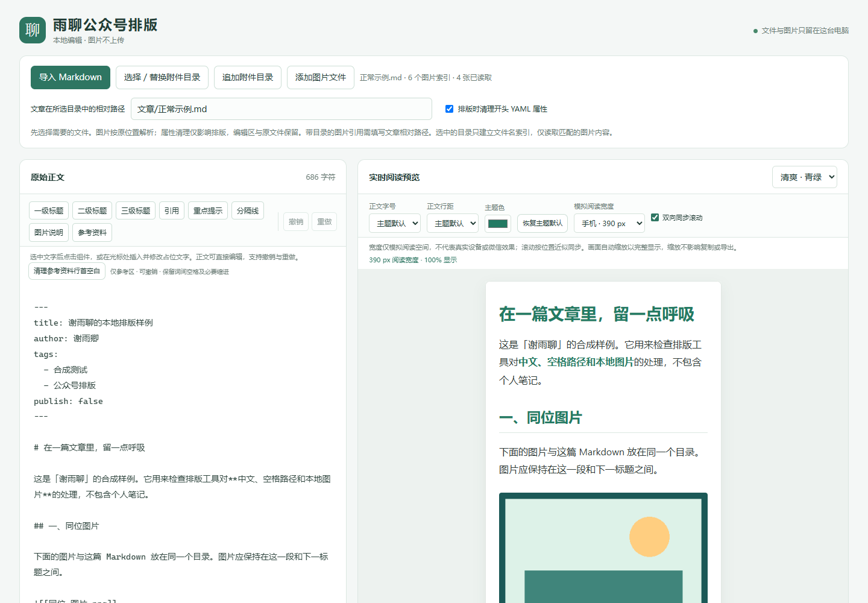Open the 清爽 · 青绿 theme dropdown
The width and height of the screenshot is (868, 603).
pos(805,177)
